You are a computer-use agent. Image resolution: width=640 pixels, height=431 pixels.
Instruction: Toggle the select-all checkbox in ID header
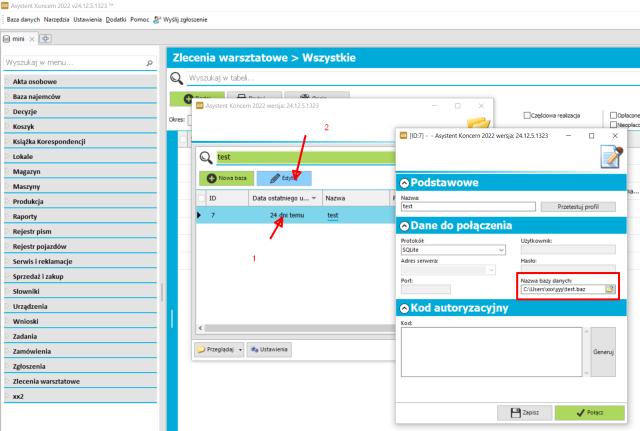(201, 198)
